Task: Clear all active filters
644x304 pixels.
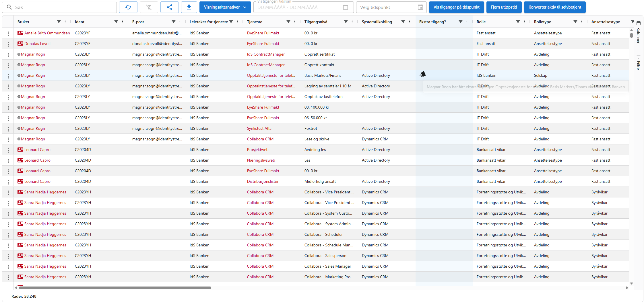Action: [x=149, y=7]
